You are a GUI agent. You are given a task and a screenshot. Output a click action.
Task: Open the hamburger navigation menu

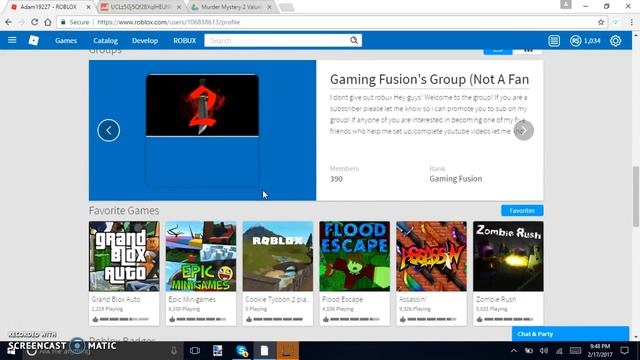[x=12, y=40]
